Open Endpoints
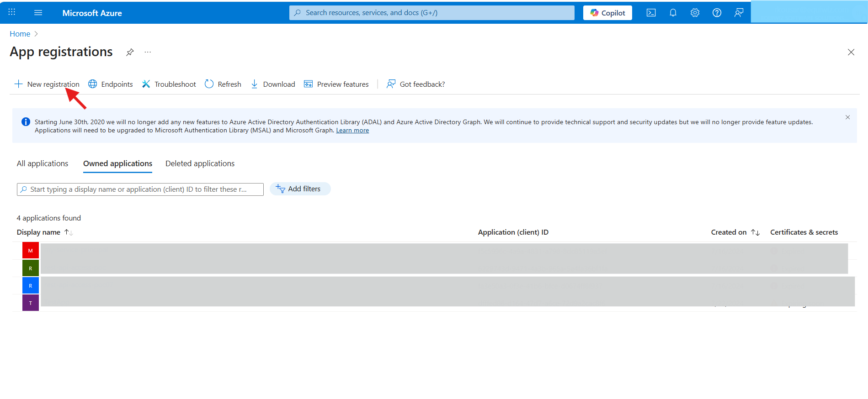This screenshot has height=399, width=868. pos(111,84)
